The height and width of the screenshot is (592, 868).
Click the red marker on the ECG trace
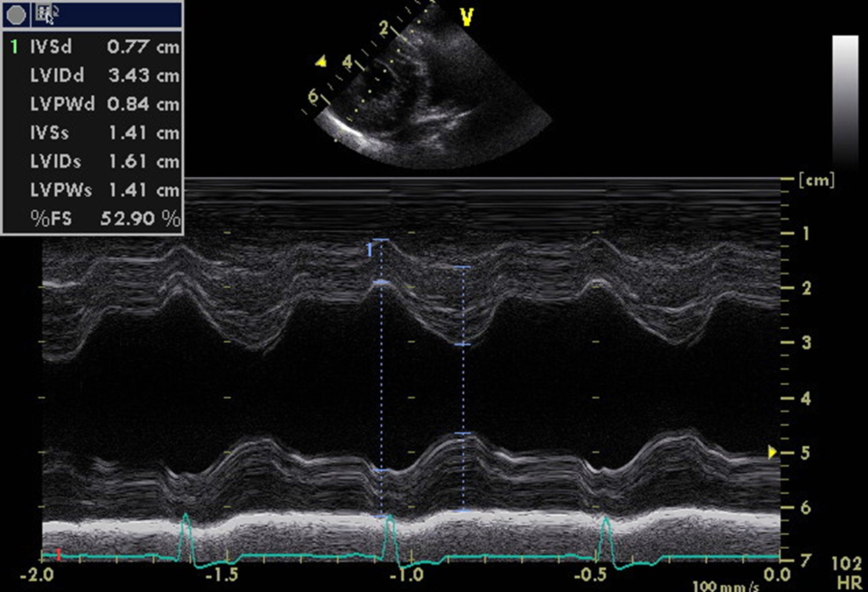[59, 555]
